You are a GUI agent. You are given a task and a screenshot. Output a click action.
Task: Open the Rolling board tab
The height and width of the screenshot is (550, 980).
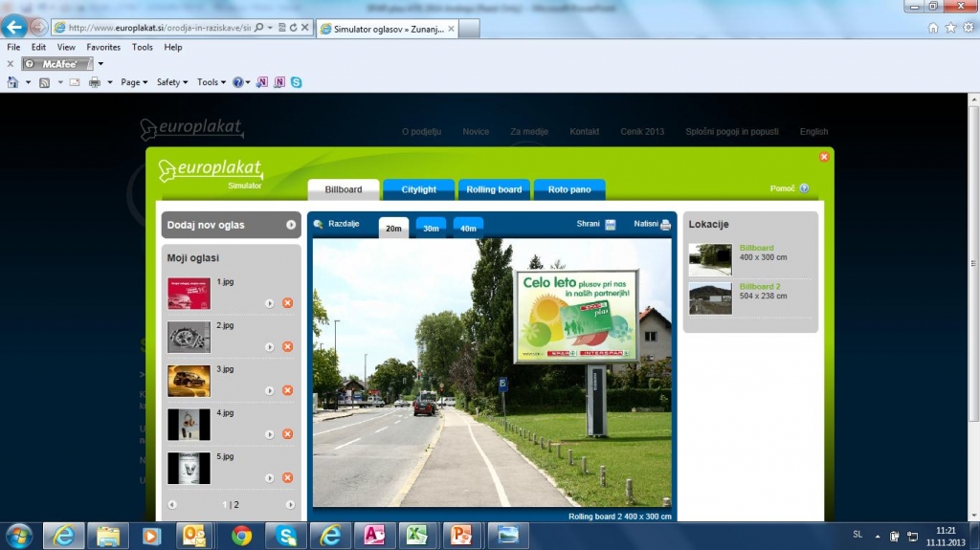[x=494, y=189]
